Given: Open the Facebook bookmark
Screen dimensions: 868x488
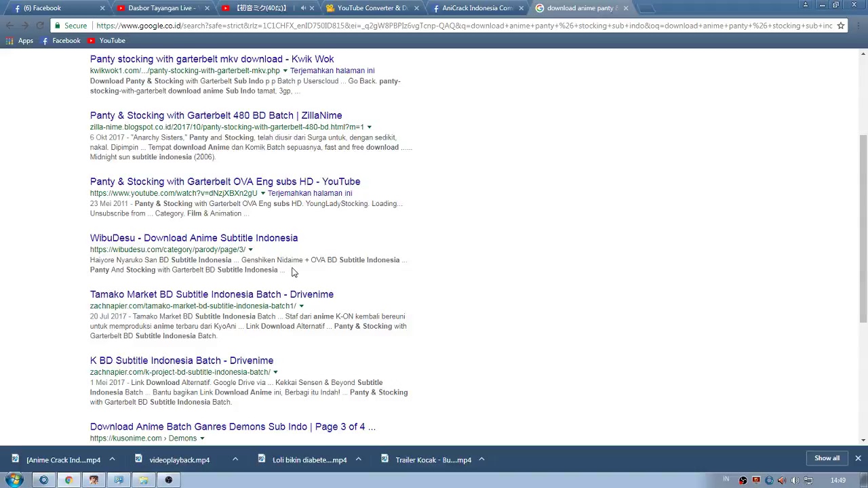Looking at the screenshot, I should click(x=61, y=41).
